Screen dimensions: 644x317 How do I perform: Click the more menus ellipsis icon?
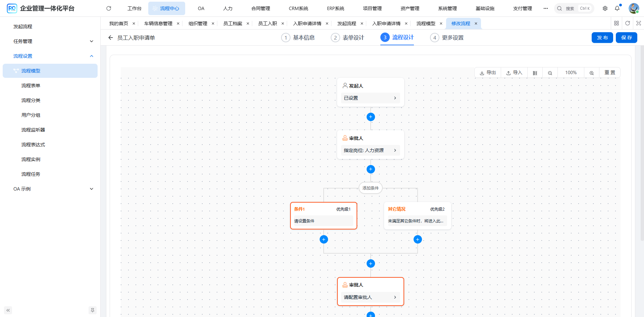(x=546, y=8)
